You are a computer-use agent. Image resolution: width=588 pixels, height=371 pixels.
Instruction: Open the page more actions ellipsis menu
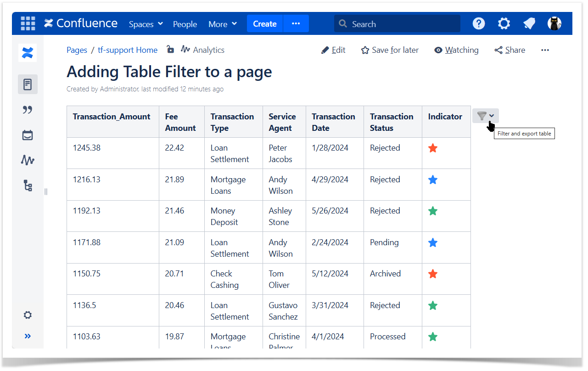[545, 50]
